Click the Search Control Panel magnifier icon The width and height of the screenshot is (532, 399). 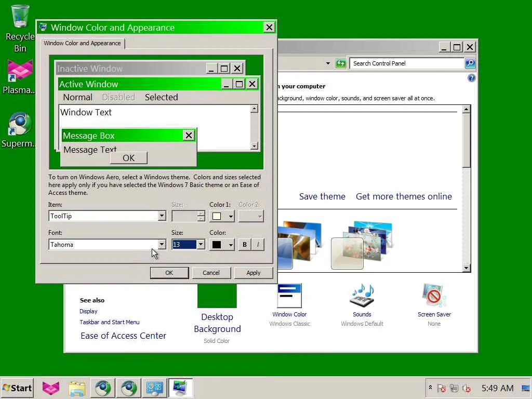(470, 63)
